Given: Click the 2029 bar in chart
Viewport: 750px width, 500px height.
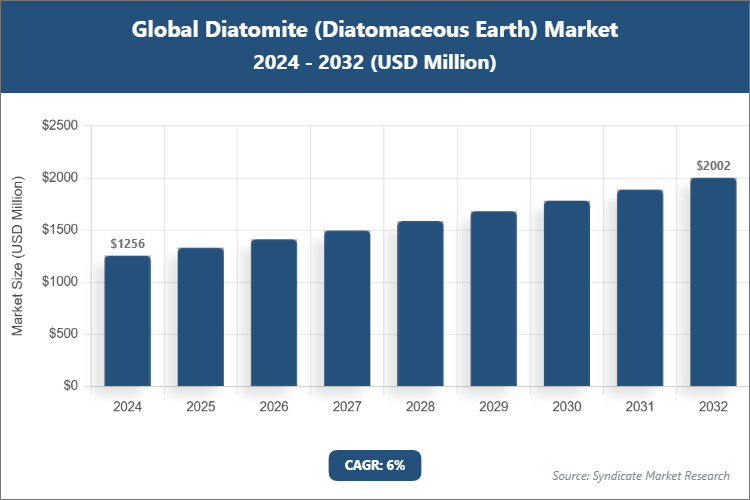Looking at the screenshot, I should 494,299.
